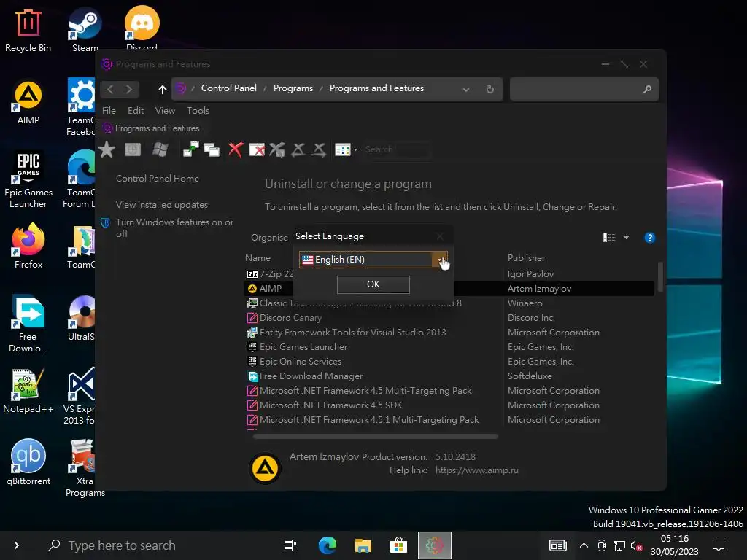Click the program list vertical scrollbar
The height and width of the screenshot is (560, 747).
pos(660,277)
